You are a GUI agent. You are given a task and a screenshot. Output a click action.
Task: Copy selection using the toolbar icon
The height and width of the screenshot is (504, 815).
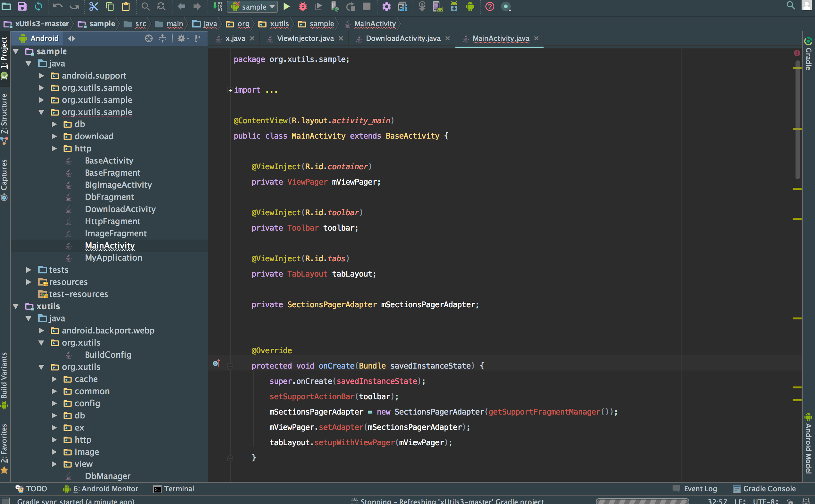tap(110, 6)
